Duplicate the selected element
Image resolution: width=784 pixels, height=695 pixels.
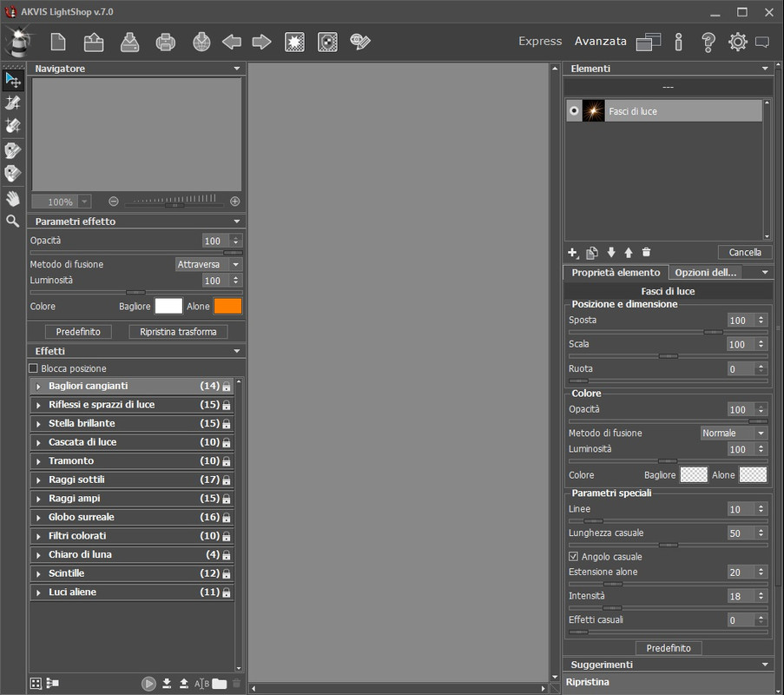coord(592,253)
